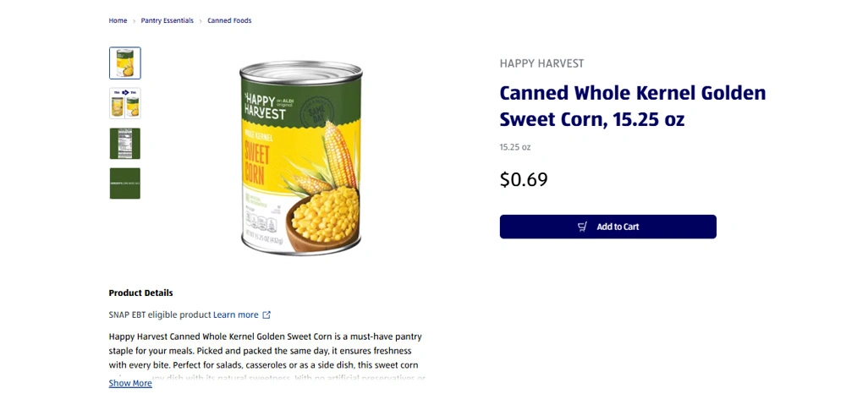Click the SNAP EBT eligible product text
The width and height of the screenshot is (868, 394).
click(x=160, y=315)
